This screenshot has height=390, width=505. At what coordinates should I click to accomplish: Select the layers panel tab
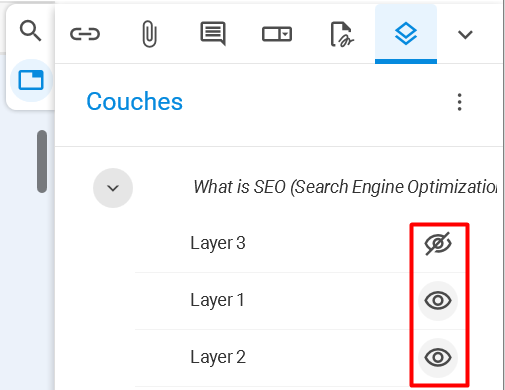(406, 34)
